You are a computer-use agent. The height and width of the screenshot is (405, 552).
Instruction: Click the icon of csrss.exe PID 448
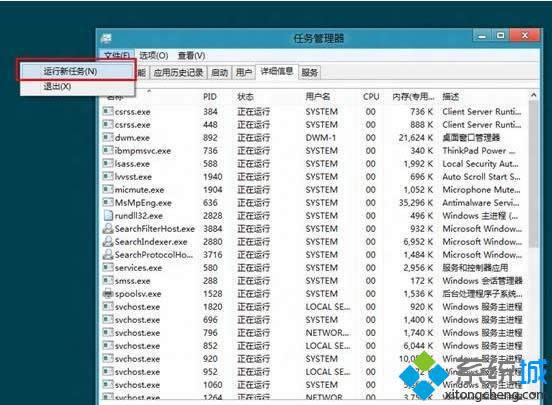tap(108, 124)
